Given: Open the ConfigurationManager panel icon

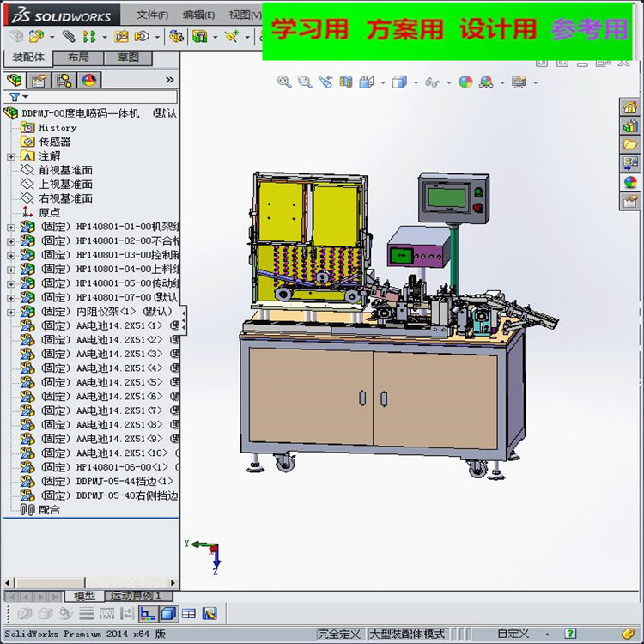Looking at the screenshot, I should pyautogui.click(x=64, y=80).
